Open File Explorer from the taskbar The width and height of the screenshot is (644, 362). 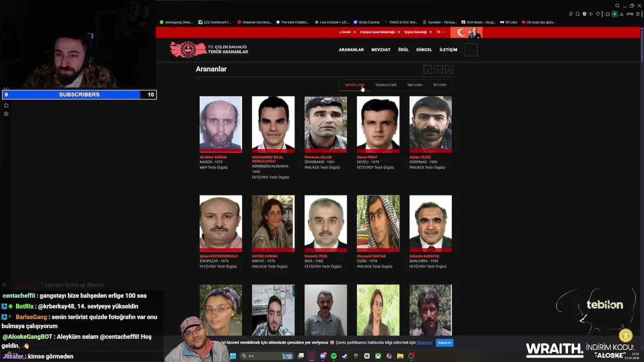[x=400, y=356]
